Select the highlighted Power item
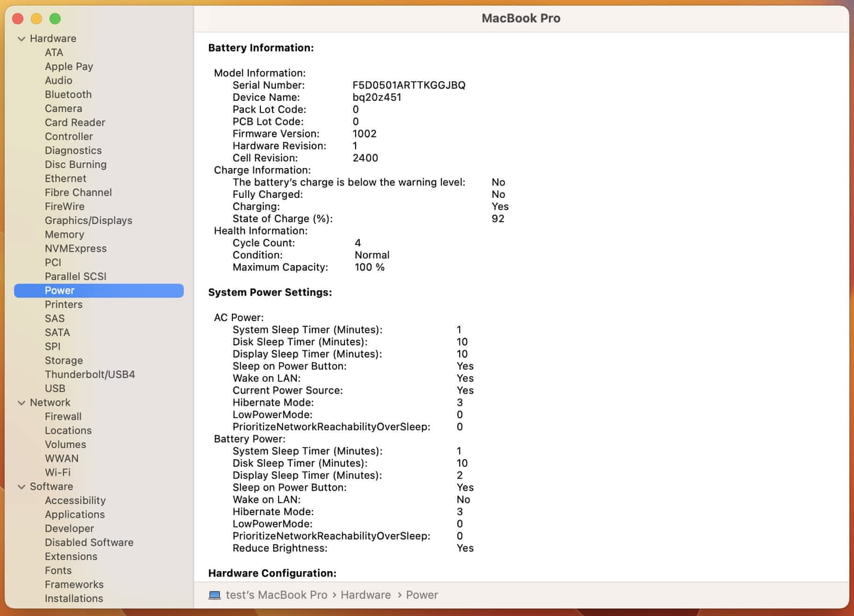This screenshot has height=616, width=854. (x=99, y=290)
